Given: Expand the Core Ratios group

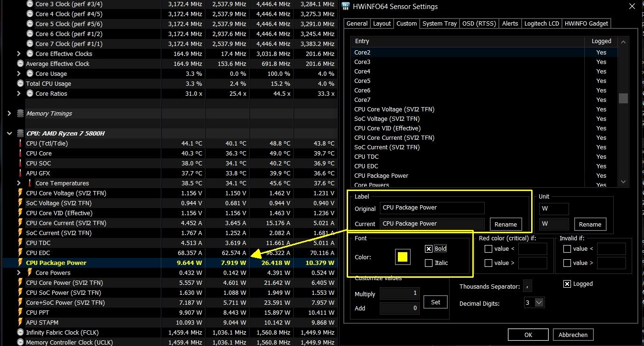Looking at the screenshot, I should click(x=18, y=93).
